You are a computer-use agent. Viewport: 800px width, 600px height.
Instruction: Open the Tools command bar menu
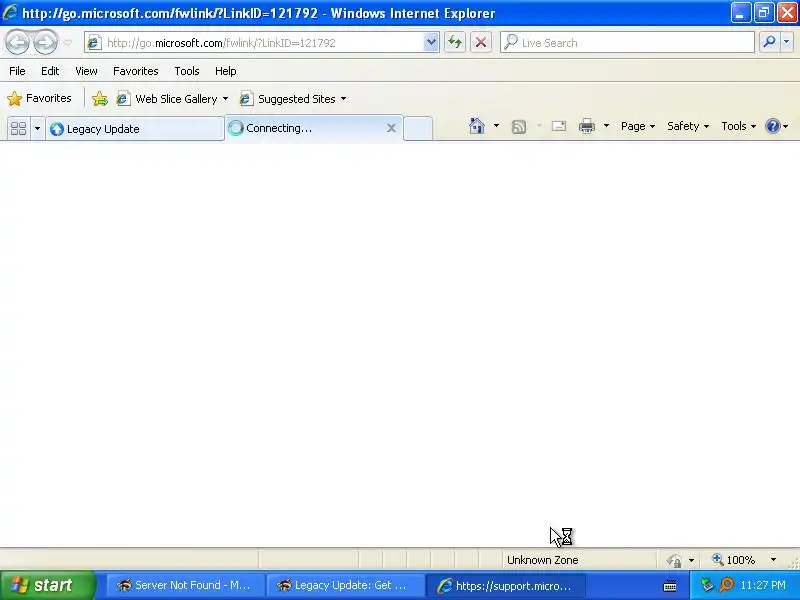pos(738,126)
